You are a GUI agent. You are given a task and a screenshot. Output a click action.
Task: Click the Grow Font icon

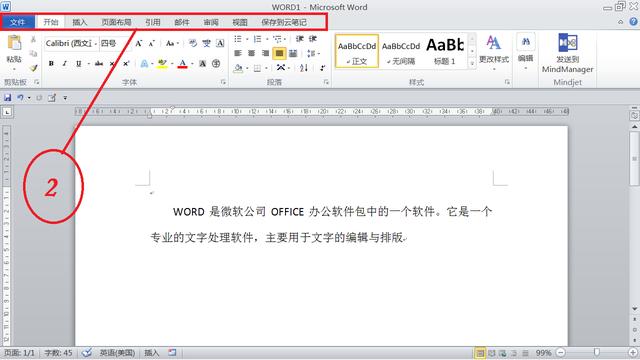click(x=138, y=43)
